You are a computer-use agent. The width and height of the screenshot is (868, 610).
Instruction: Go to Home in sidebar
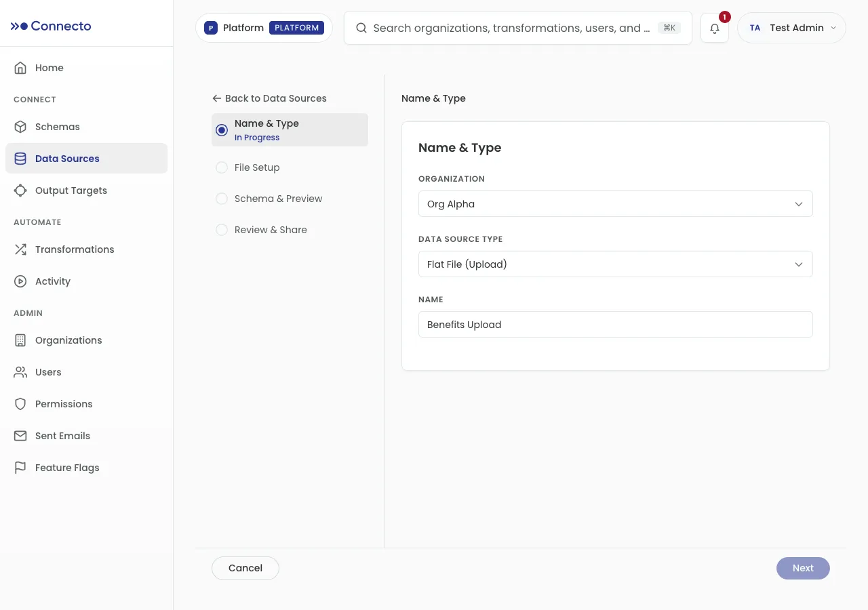(86, 68)
